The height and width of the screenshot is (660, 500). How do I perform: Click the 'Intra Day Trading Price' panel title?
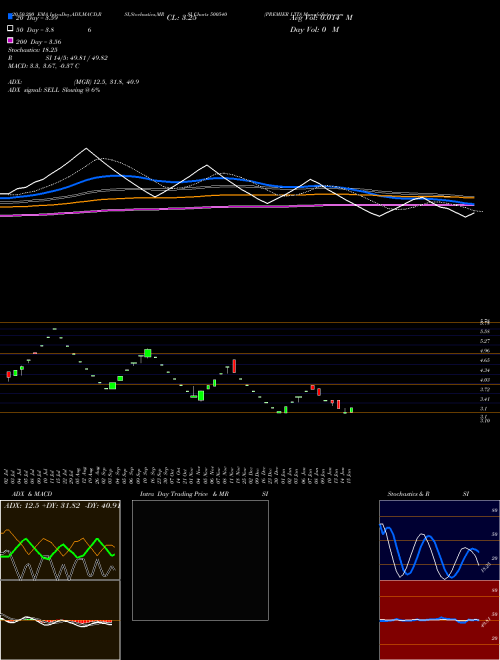point(174,494)
